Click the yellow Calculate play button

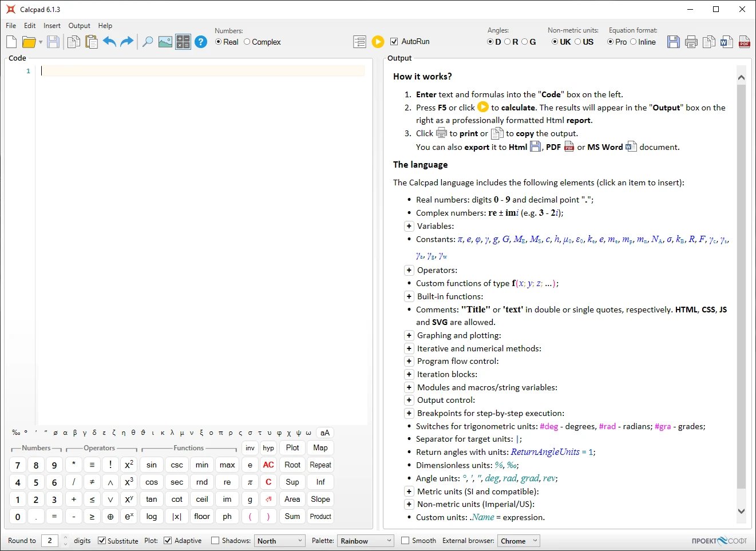point(378,42)
